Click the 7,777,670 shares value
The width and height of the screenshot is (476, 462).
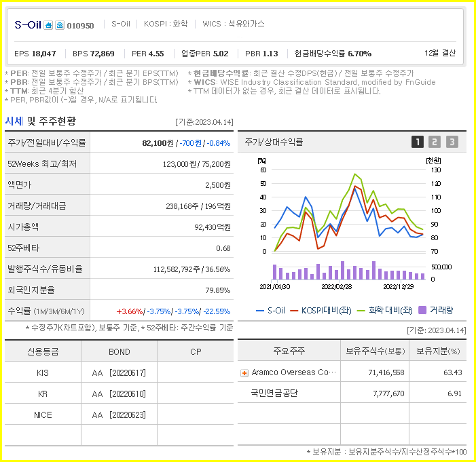(388, 393)
